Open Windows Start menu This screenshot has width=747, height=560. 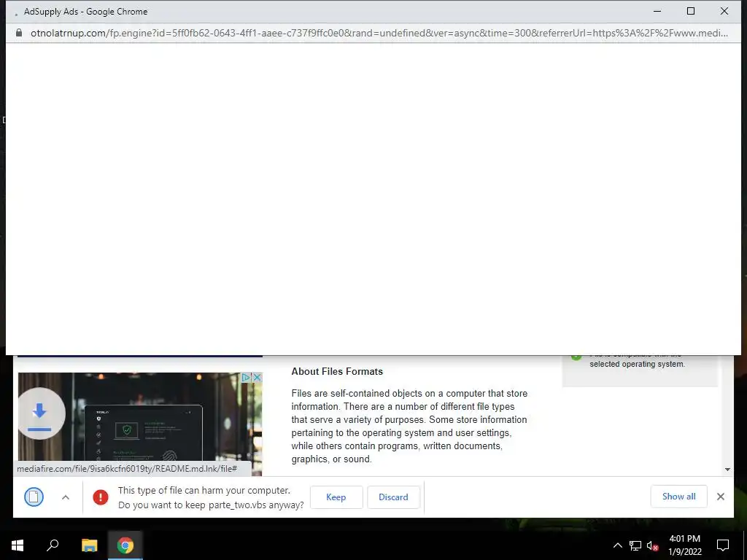click(18, 545)
